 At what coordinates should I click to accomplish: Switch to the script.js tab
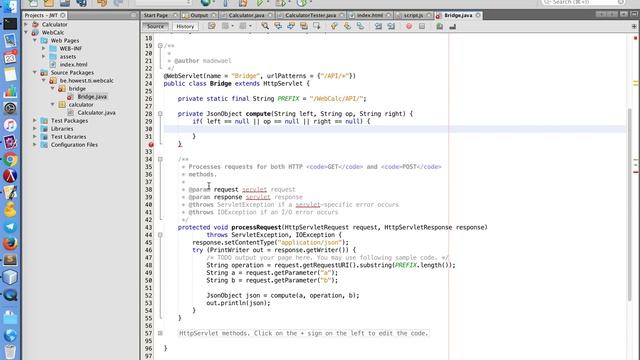[x=413, y=15]
